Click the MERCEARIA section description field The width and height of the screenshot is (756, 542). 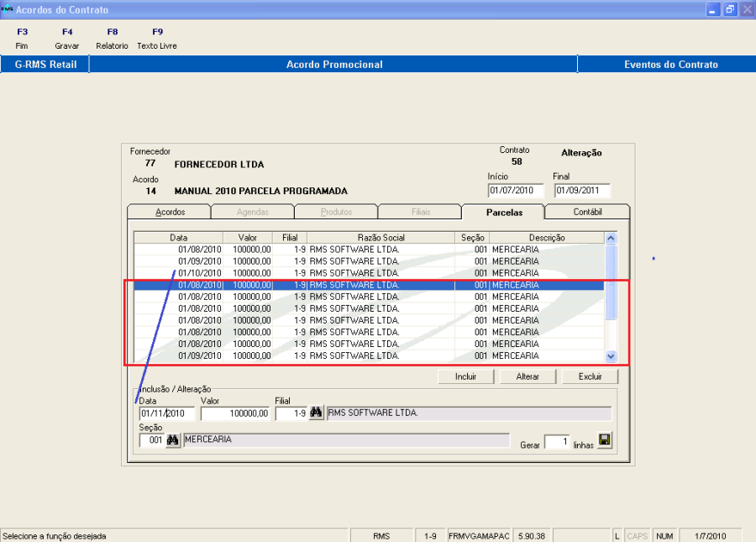[346, 439]
